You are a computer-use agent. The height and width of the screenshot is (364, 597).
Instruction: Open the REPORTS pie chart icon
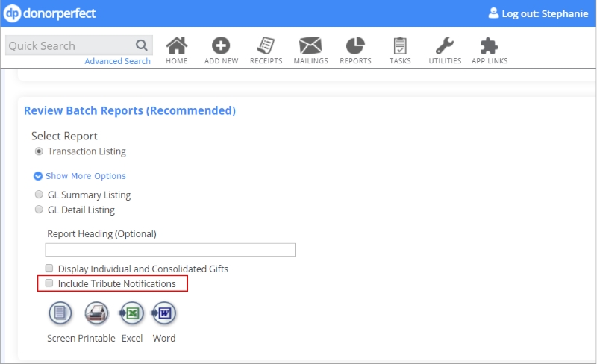point(355,46)
